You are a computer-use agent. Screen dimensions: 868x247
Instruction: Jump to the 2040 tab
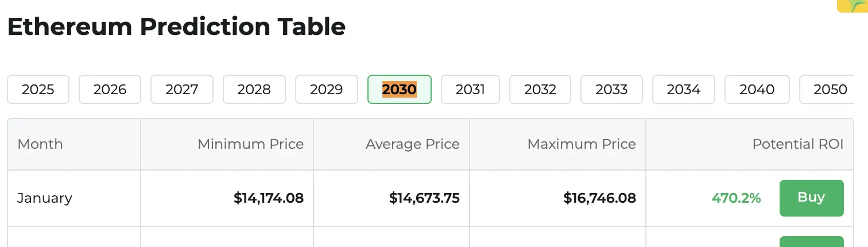pos(757,90)
